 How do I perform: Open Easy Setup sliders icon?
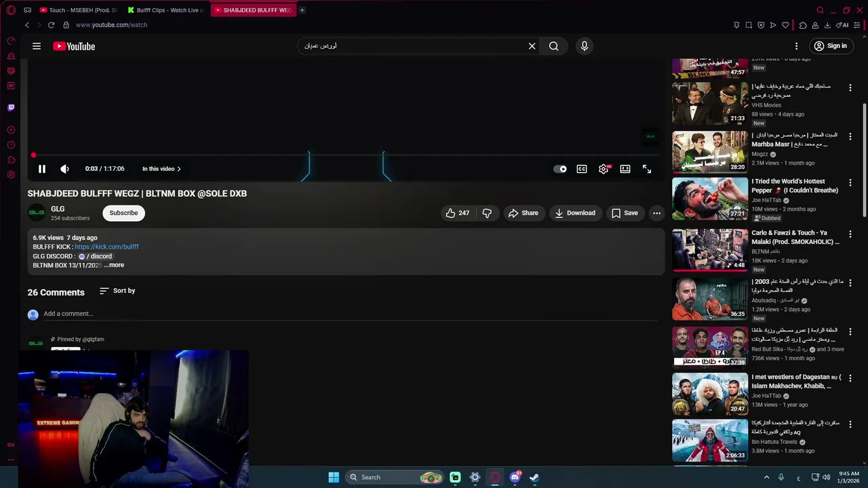coord(859,25)
